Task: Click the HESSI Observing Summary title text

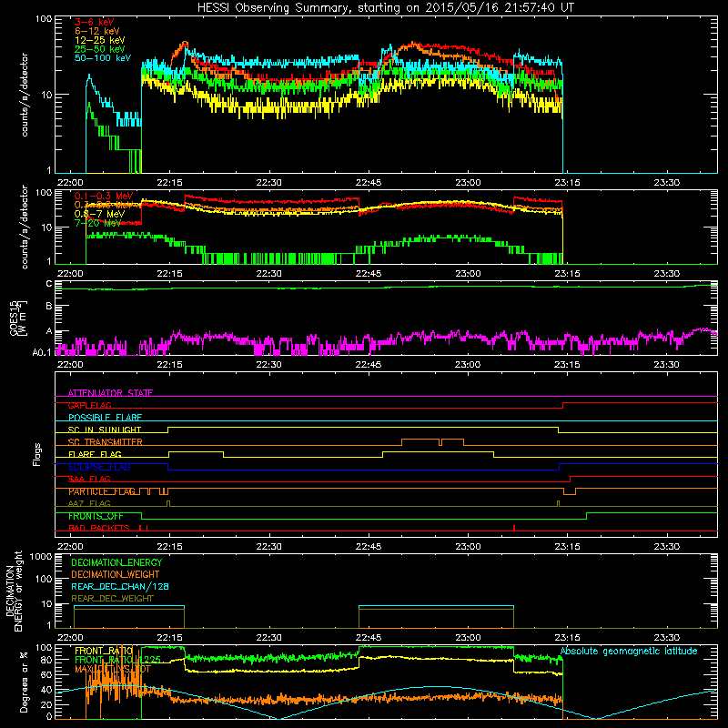Action: point(385,7)
